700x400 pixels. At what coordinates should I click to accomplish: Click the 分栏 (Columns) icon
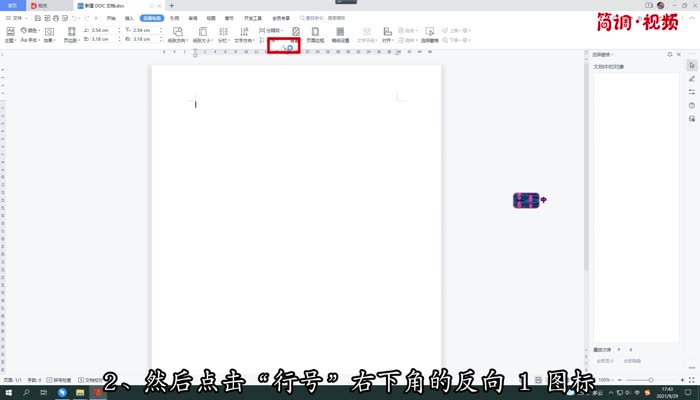pos(222,35)
